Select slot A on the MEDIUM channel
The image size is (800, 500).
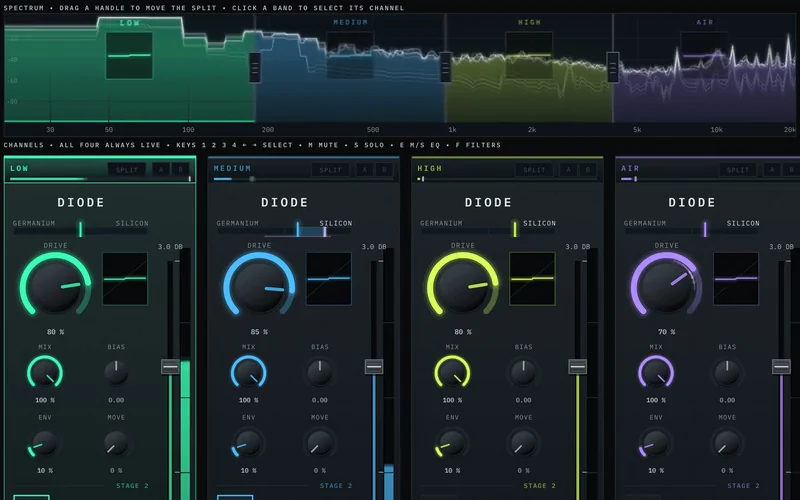point(364,170)
